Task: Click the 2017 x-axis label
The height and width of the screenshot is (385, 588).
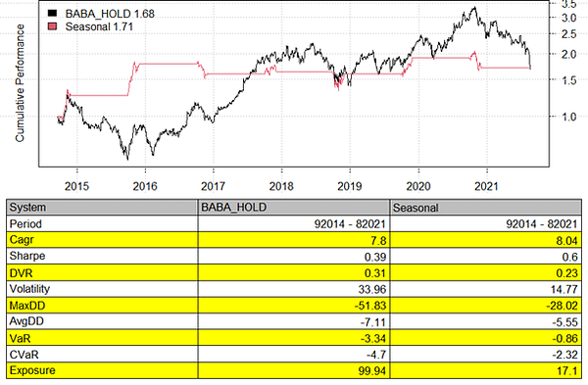Action: pos(213,186)
